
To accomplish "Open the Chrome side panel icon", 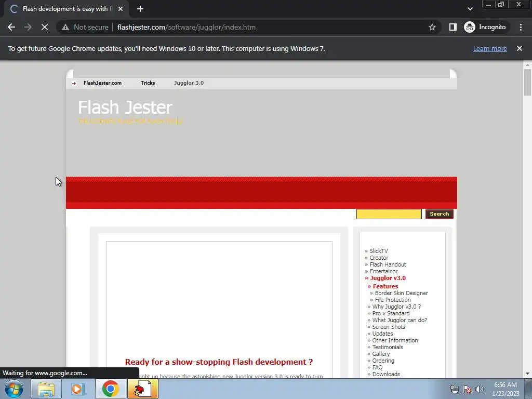I will pyautogui.click(x=453, y=27).
